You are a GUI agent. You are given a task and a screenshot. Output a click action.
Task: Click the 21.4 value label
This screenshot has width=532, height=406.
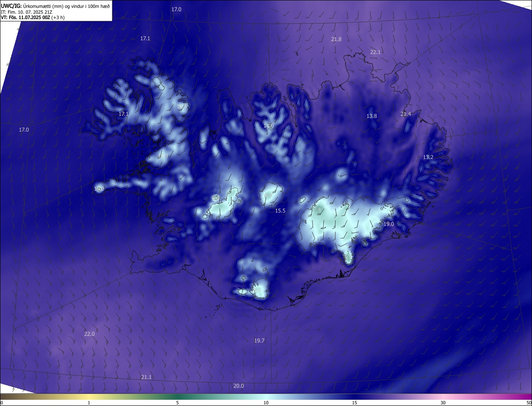[x=406, y=114]
